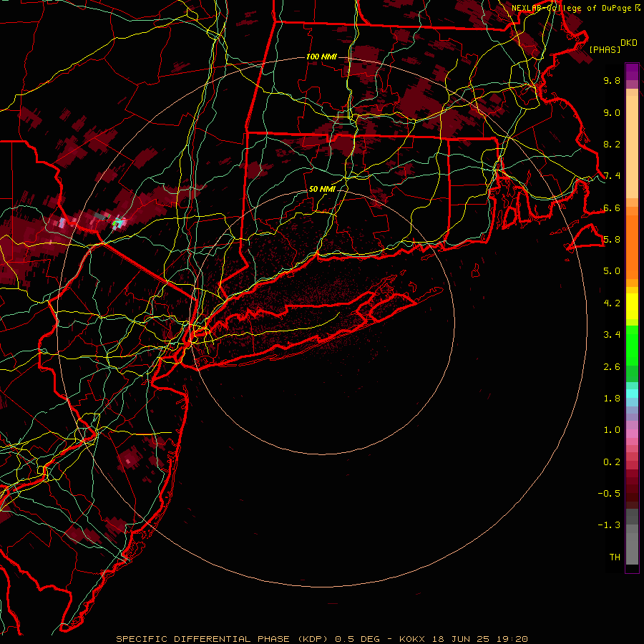Pick the cyan color band in legend
The height and width of the screenshot is (644, 644).
point(632,394)
